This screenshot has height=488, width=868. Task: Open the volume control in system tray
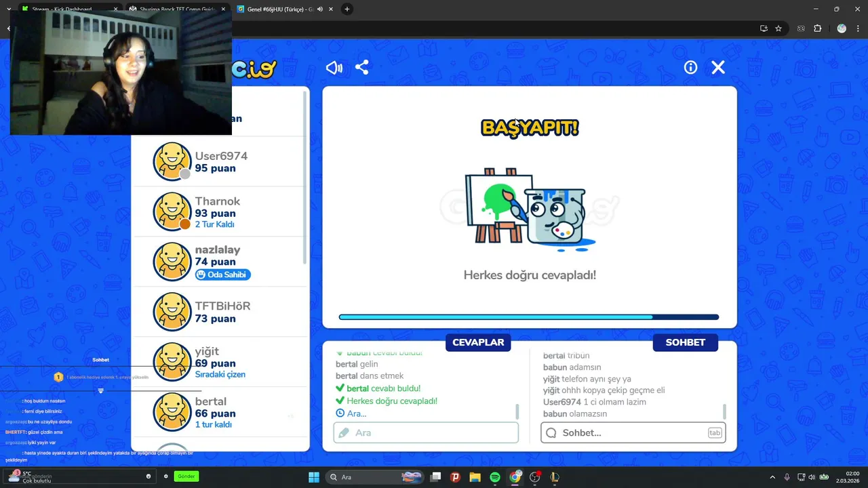tap(812, 477)
